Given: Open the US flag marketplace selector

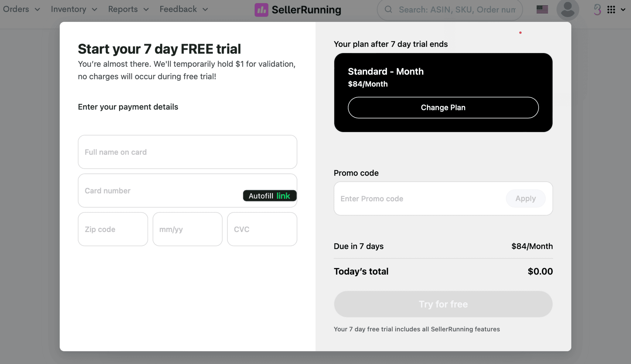Looking at the screenshot, I should click(x=542, y=10).
